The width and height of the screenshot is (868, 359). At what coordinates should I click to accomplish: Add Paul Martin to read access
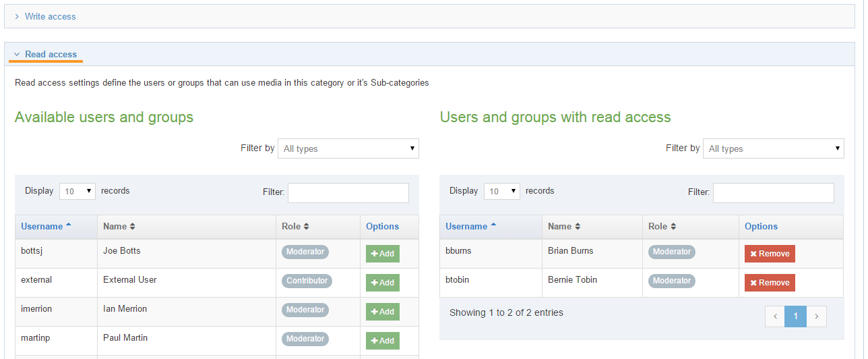(x=382, y=341)
